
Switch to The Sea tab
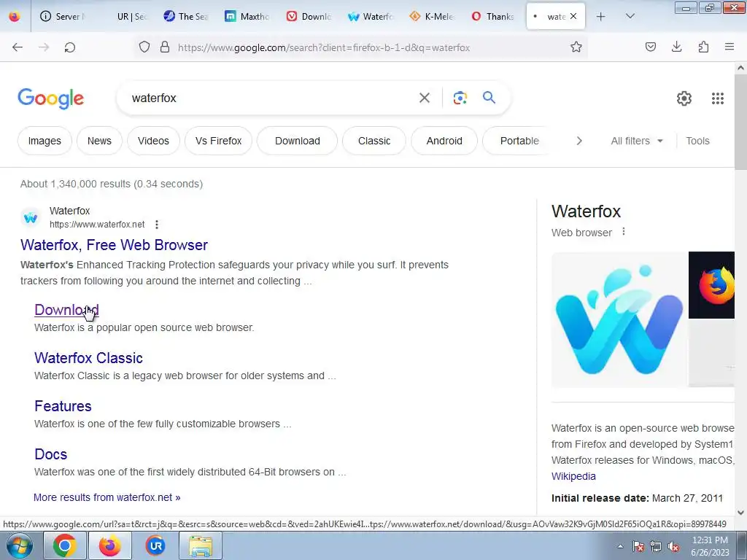click(x=186, y=16)
